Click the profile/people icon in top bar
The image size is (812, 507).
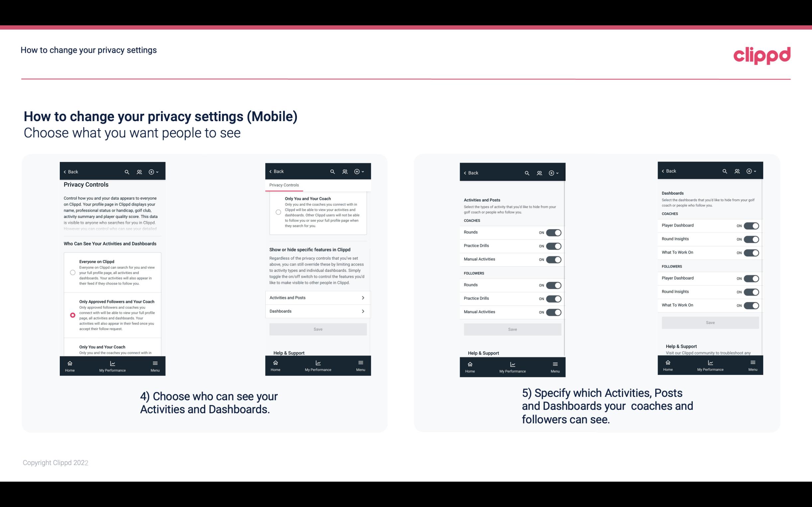138,171
